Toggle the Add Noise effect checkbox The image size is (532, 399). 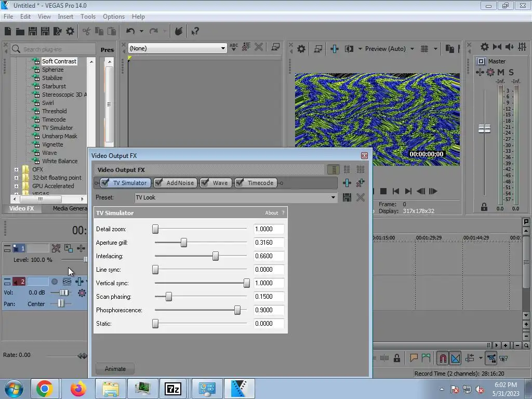pos(158,182)
